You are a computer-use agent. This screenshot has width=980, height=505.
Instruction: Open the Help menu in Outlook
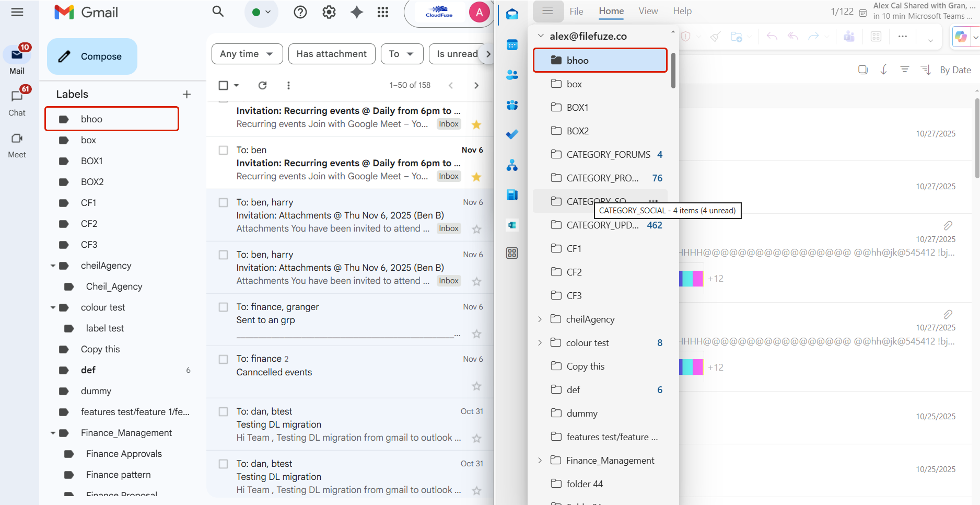point(682,11)
